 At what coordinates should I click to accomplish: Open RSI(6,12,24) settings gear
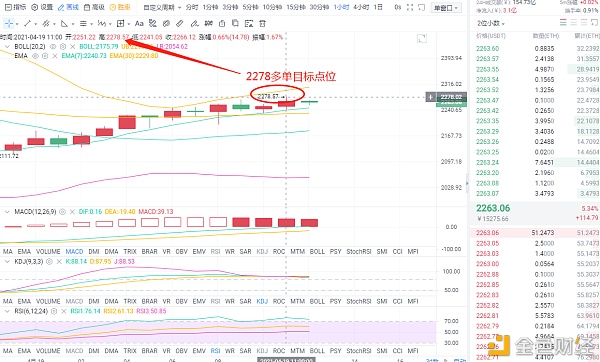tap(54, 311)
